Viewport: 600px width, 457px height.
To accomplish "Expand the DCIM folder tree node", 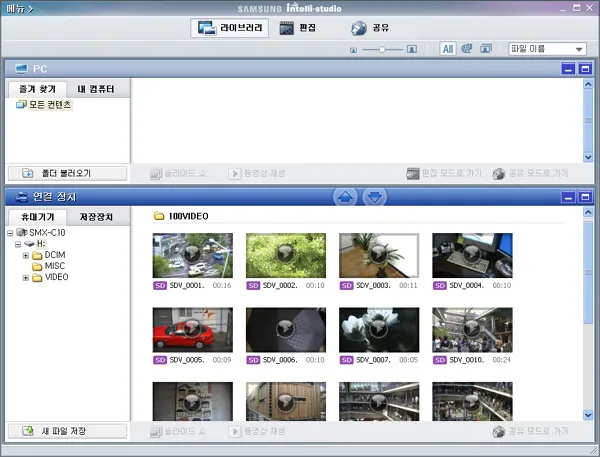I will (x=26, y=255).
